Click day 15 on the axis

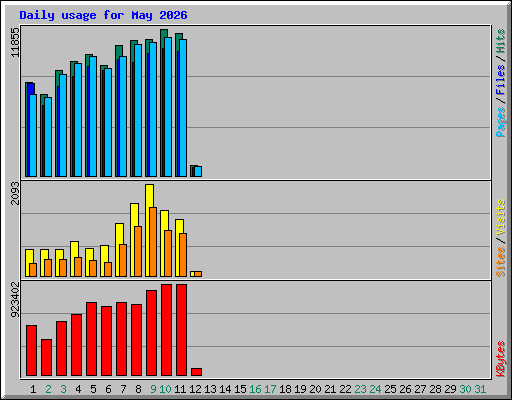pyautogui.click(x=240, y=389)
